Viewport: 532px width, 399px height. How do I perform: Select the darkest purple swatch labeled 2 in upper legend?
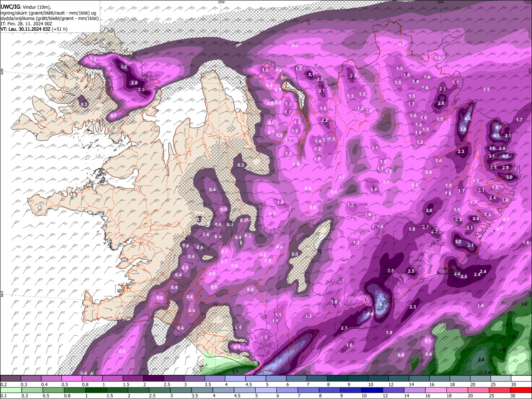[153, 378]
